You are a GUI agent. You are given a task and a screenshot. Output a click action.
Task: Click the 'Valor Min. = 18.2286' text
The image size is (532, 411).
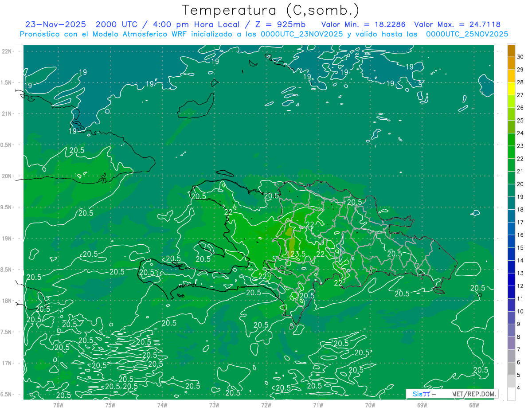coord(364,24)
